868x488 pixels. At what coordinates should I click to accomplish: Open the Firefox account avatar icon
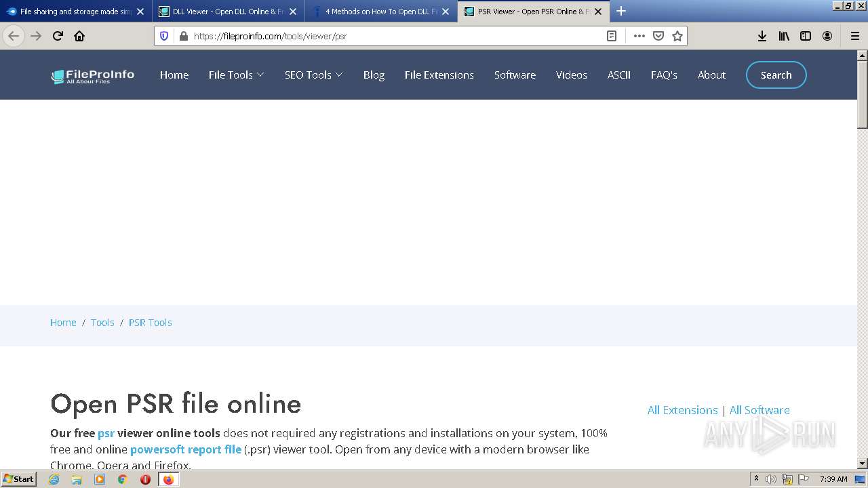tap(827, 36)
